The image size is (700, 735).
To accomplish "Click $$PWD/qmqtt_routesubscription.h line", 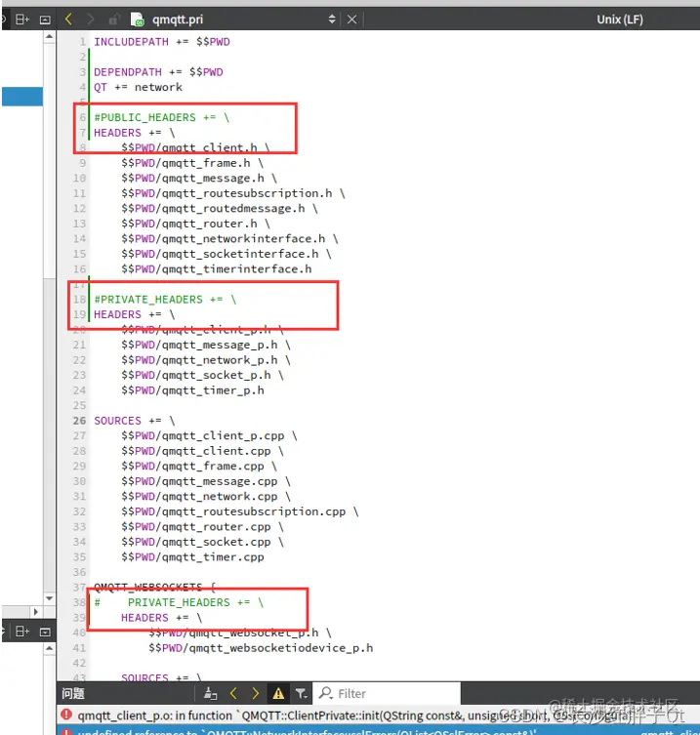I will [233, 193].
